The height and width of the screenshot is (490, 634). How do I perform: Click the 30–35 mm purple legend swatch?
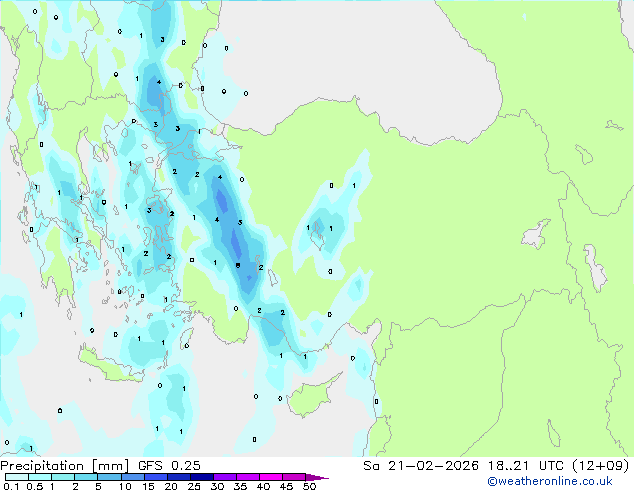(x=224, y=477)
